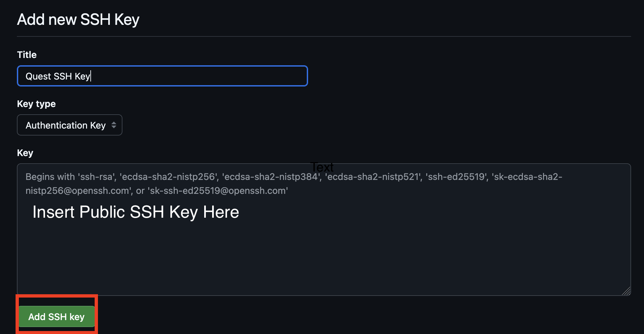Click the blue border of the Title field
The image size is (644, 334).
click(162, 66)
